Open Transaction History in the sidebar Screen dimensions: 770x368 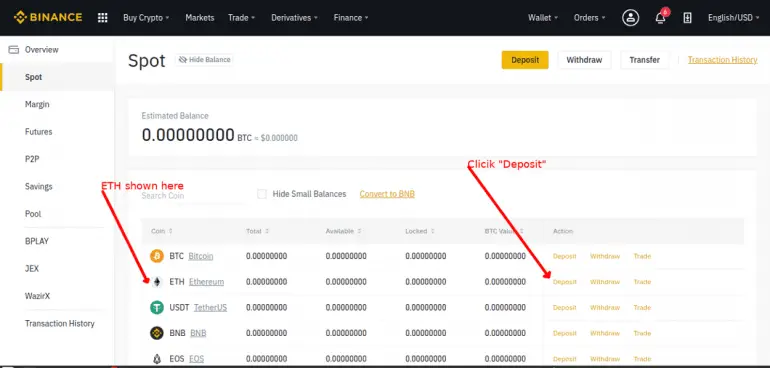pyautogui.click(x=60, y=323)
